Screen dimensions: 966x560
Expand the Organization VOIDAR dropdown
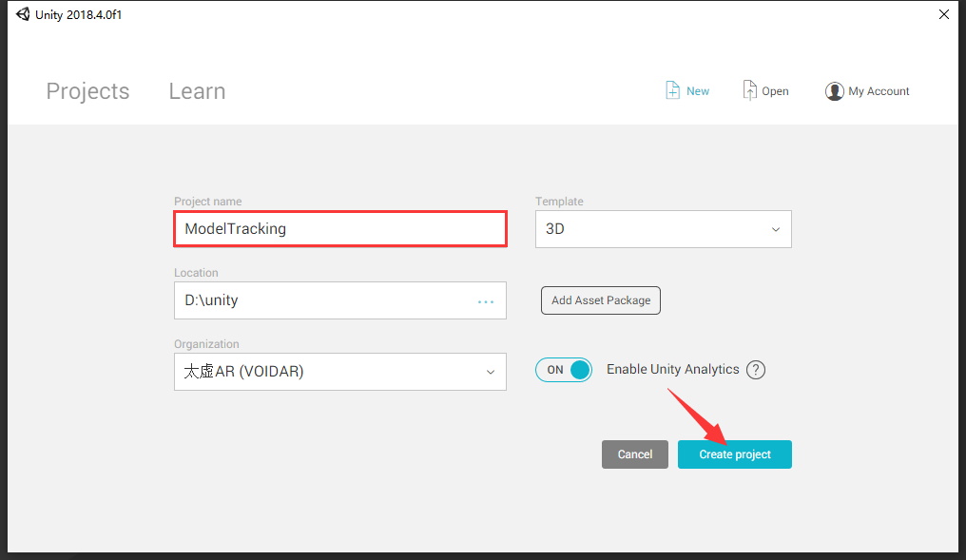tap(340, 372)
